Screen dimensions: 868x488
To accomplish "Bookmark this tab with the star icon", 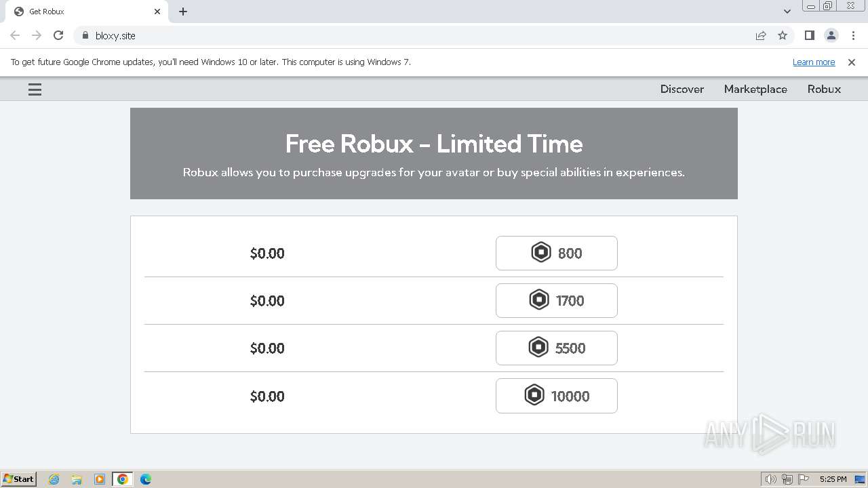I will (x=783, y=35).
